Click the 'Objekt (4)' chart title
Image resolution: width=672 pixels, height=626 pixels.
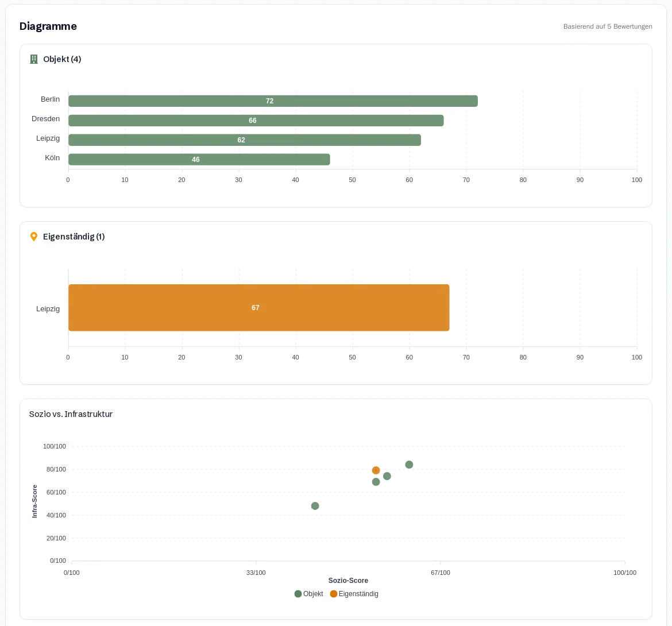pyautogui.click(x=62, y=59)
